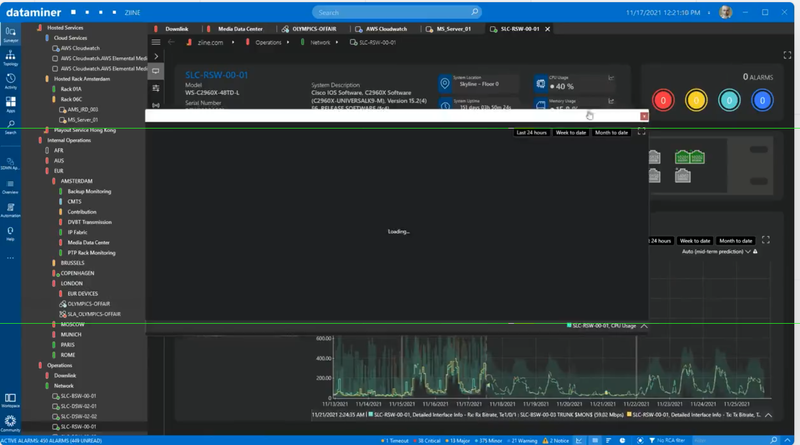Click the magnifier icon in the search box
Viewport: 800px width, 445px height.
coord(474,12)
